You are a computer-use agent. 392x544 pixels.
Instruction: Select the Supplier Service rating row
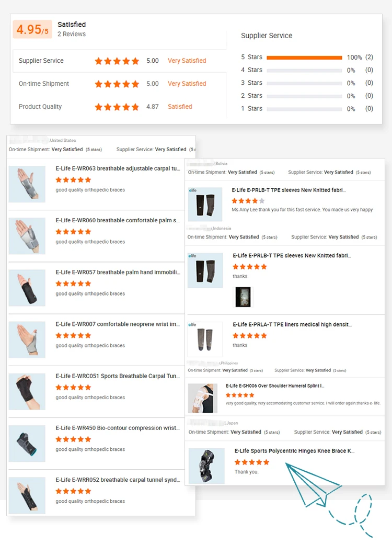pos(120,61)
